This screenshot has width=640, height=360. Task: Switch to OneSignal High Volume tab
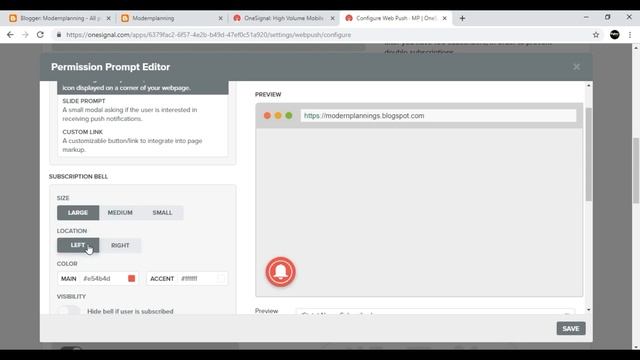click(284, 18)
